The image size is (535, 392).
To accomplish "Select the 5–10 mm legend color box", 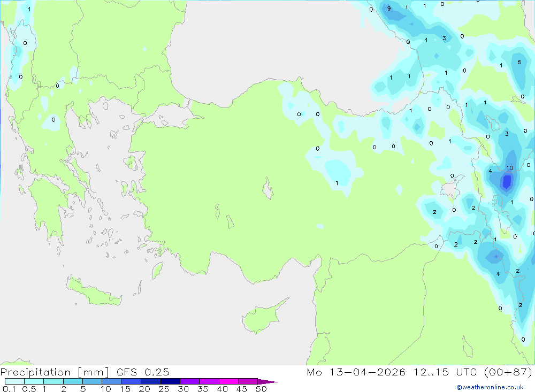I will coord(93,381).
